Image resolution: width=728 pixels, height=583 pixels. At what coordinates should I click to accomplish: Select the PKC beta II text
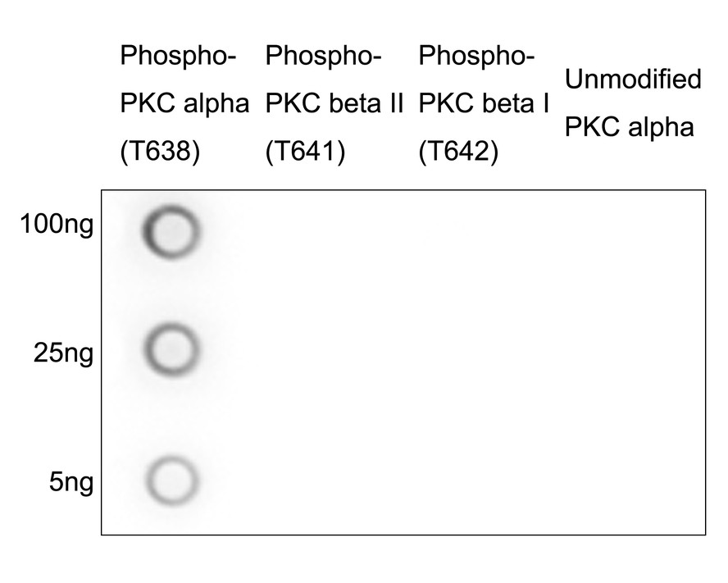tap(337, 105)
